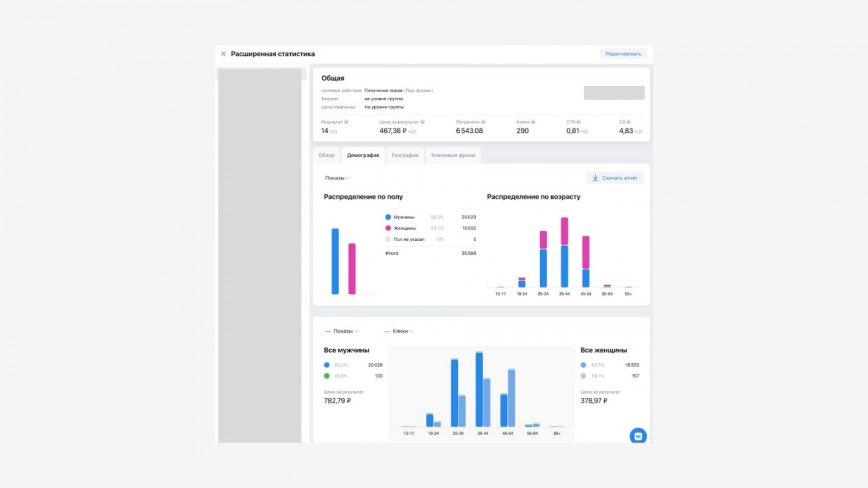Viewport: 868px width, 488px height.
Task: Click the blue Мужчины legend dot
Action: 388,217
